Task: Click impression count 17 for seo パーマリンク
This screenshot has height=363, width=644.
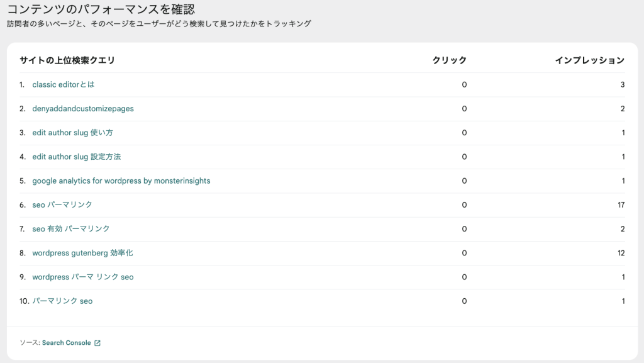Action: tap(620, 204)
